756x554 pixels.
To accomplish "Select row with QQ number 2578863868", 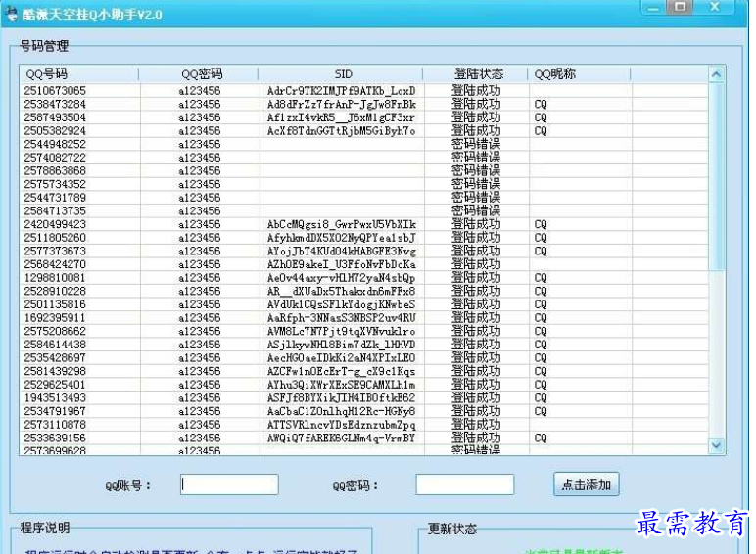I will pyautogui.click(x=364, y=171).
